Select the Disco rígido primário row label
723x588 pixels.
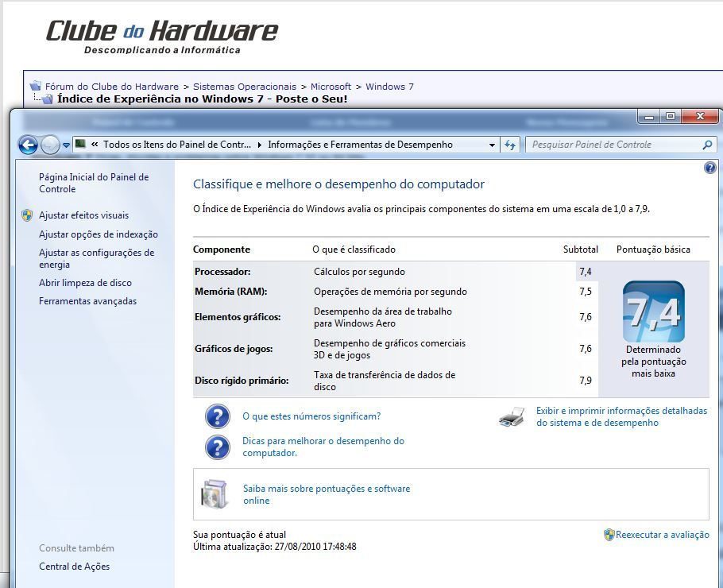tap(242, 381)
